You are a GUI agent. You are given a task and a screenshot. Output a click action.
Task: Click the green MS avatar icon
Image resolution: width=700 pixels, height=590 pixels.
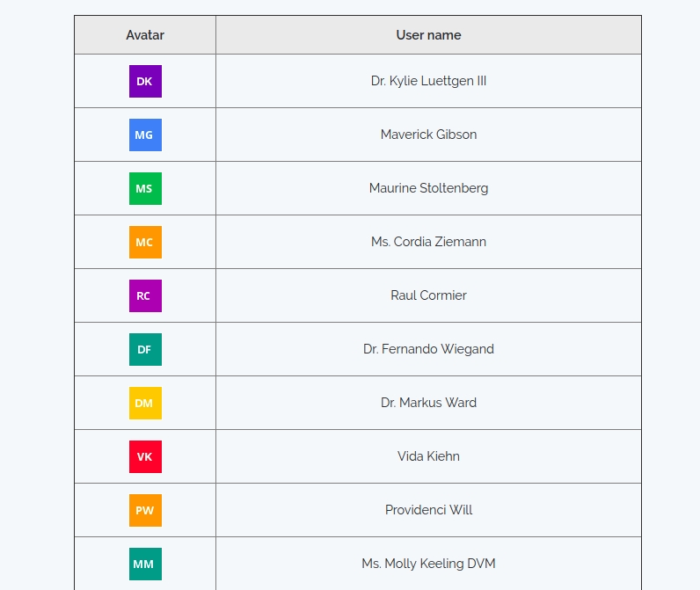pos(145,188)
